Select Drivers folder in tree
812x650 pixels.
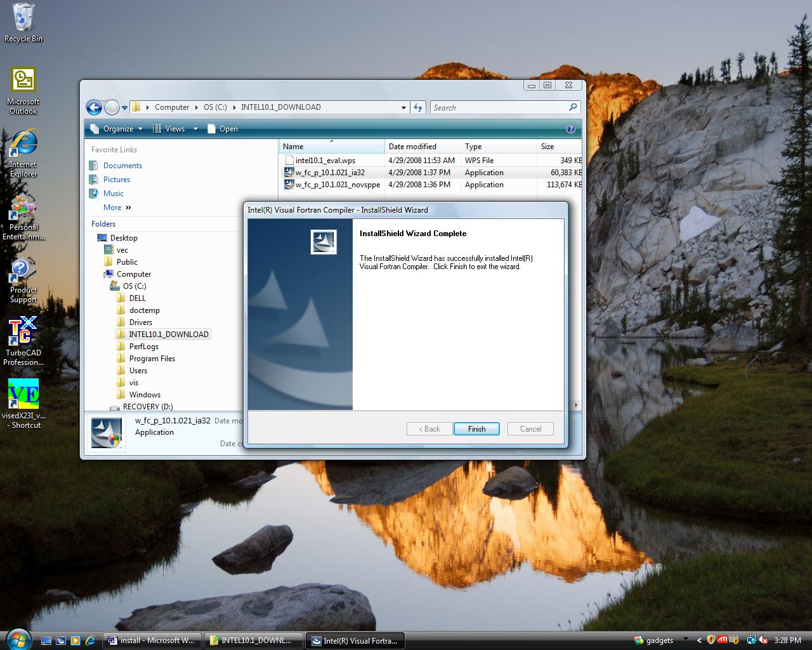tap(140, 322)
